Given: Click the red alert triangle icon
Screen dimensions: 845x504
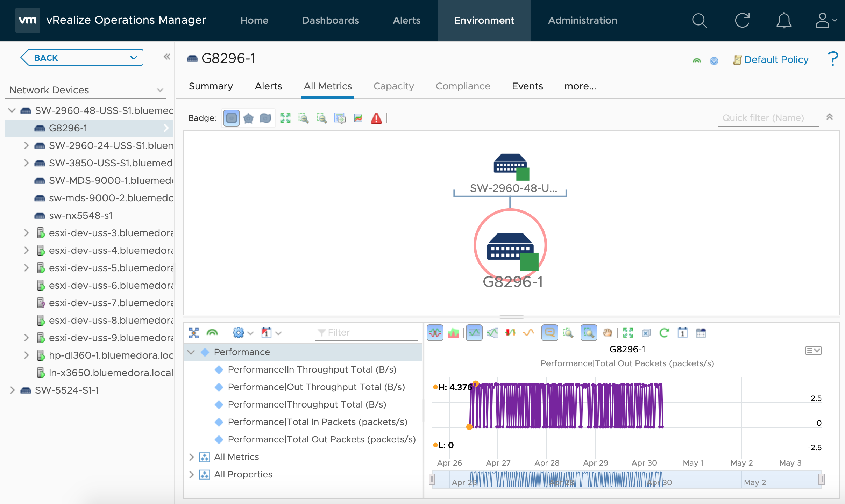Looking at the screenshot, I should (x=376, y=118).
